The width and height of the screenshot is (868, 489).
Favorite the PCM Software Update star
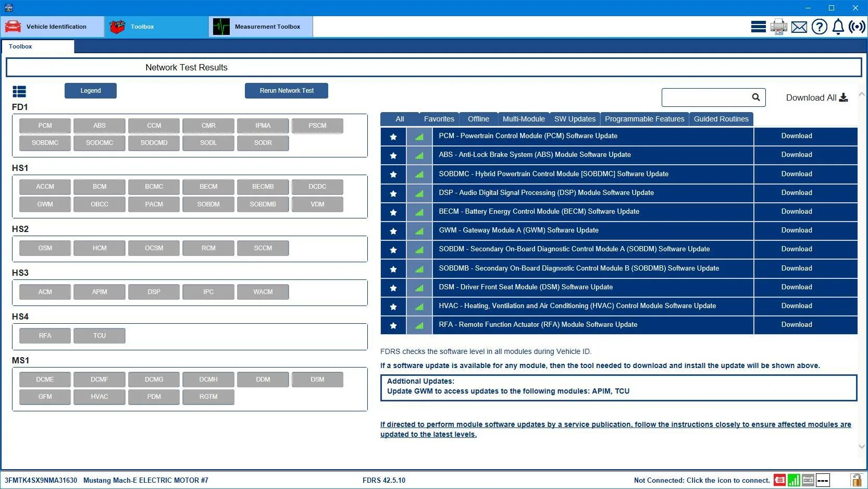(x=393, y=137)
